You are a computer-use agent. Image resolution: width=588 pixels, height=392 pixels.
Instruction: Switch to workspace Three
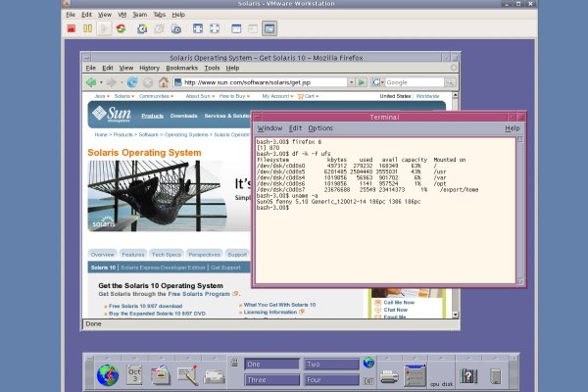point(269,380)
